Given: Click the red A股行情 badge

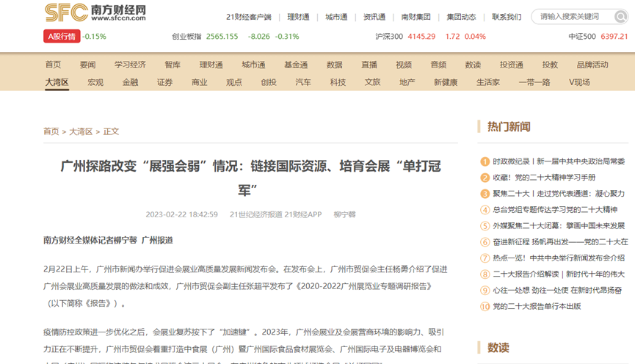Looking at the screenshot, I should pyautogui.click(x=61, y=36).
